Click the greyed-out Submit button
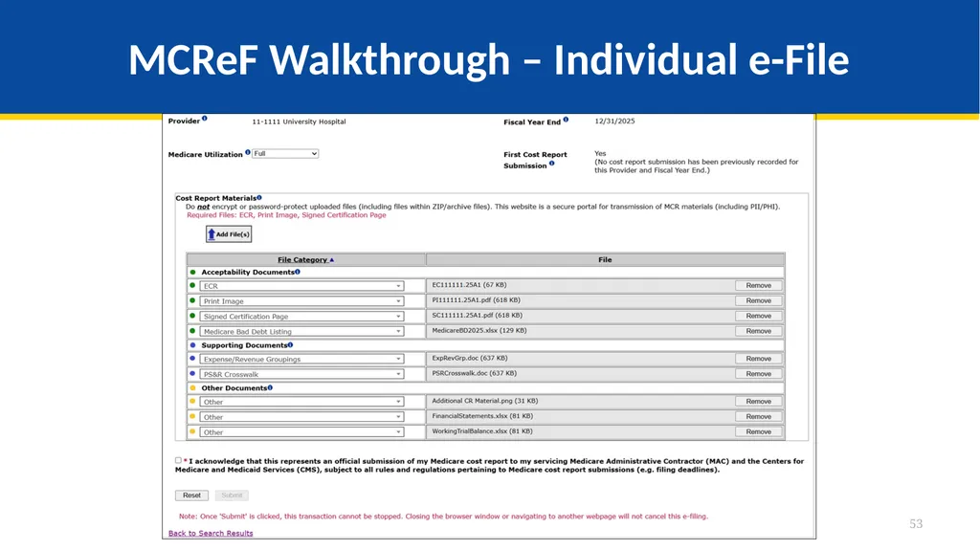The width and height of the screenshot is (980, 550). tap(232, 495)
